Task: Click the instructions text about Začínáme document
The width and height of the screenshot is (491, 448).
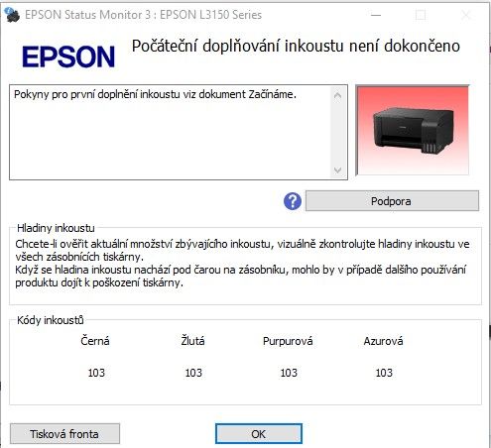Action: [x=155, y=94]
